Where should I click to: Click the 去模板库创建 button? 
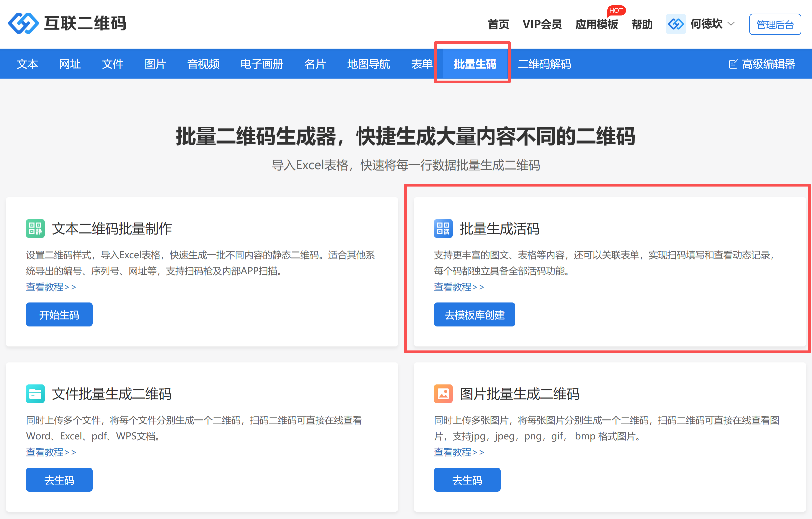pyautogui.click(x=474, y=314)
